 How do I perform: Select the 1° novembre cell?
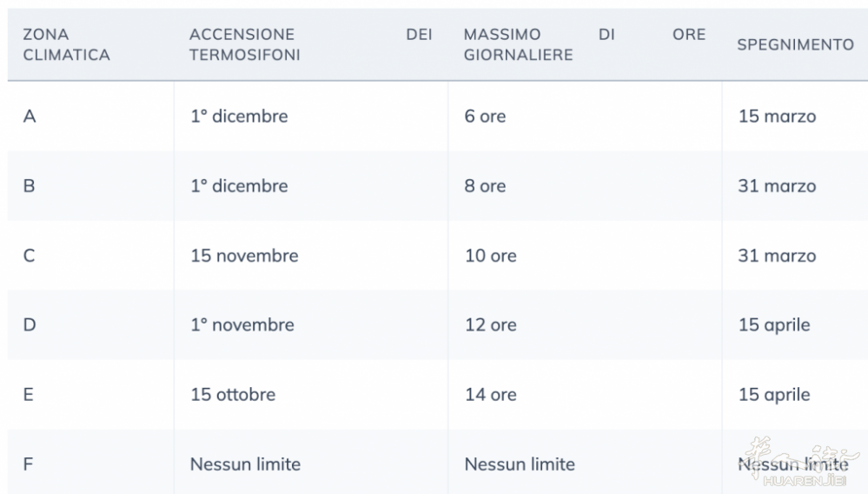(242, 324)
